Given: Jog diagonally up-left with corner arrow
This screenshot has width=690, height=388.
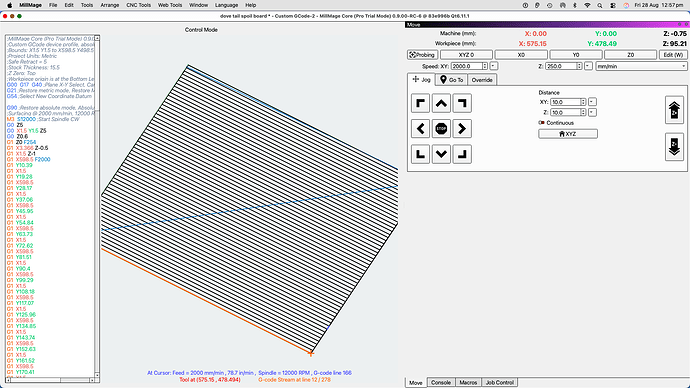Looking at the screenshot, I should pyautogui.click(x=420, y=103).
